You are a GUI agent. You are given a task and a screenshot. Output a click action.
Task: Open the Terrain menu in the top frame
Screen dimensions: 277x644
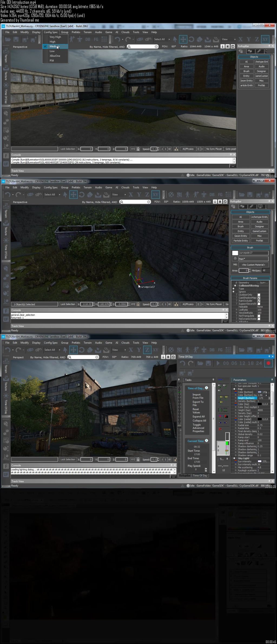[87, 32]
